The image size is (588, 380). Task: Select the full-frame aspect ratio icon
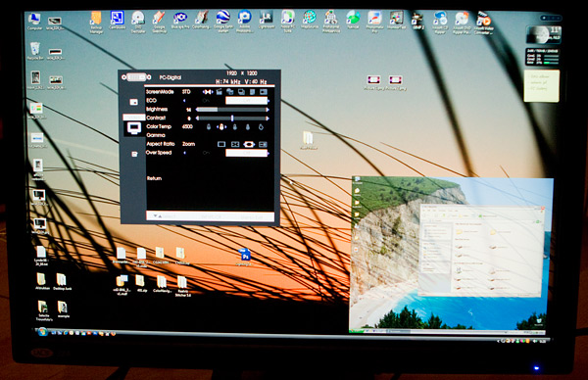(x=221, y=144)
